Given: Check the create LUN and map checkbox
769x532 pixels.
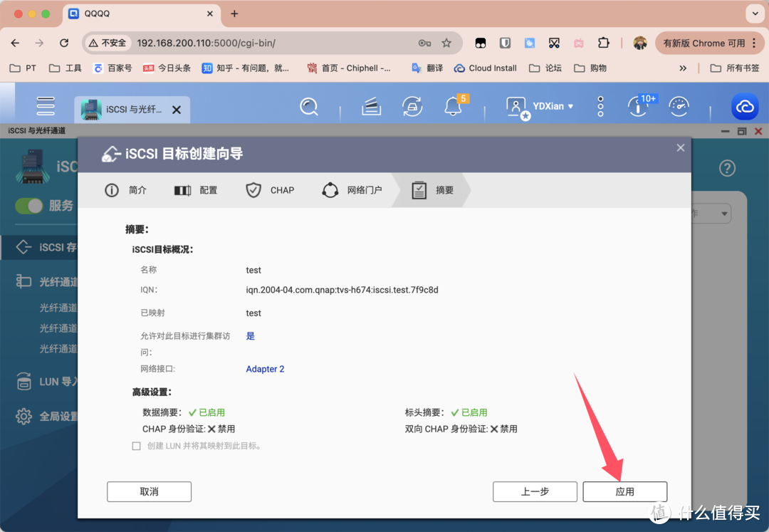Looking at the screenshot, I should [x=137, y=446].
